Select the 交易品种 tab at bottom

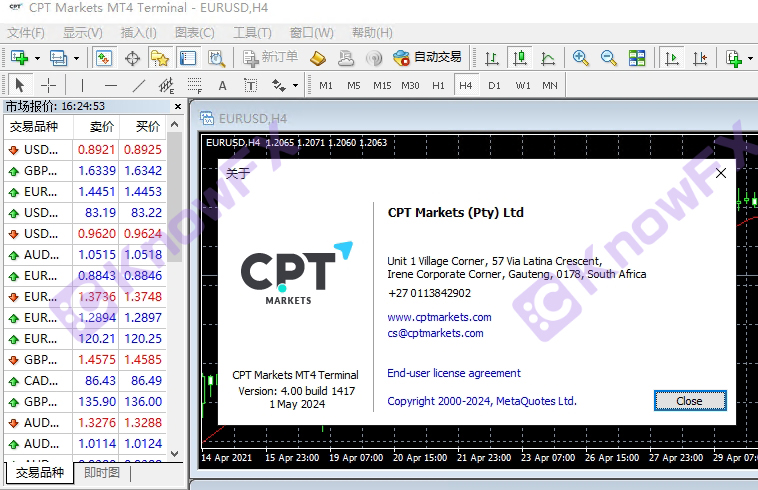coord(40,473)
